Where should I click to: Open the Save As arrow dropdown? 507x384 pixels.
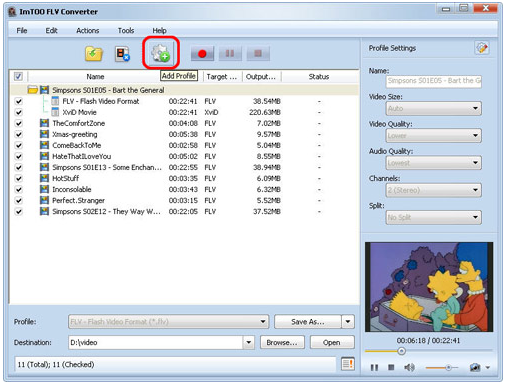pyautogui.click(x=348, y=322)
